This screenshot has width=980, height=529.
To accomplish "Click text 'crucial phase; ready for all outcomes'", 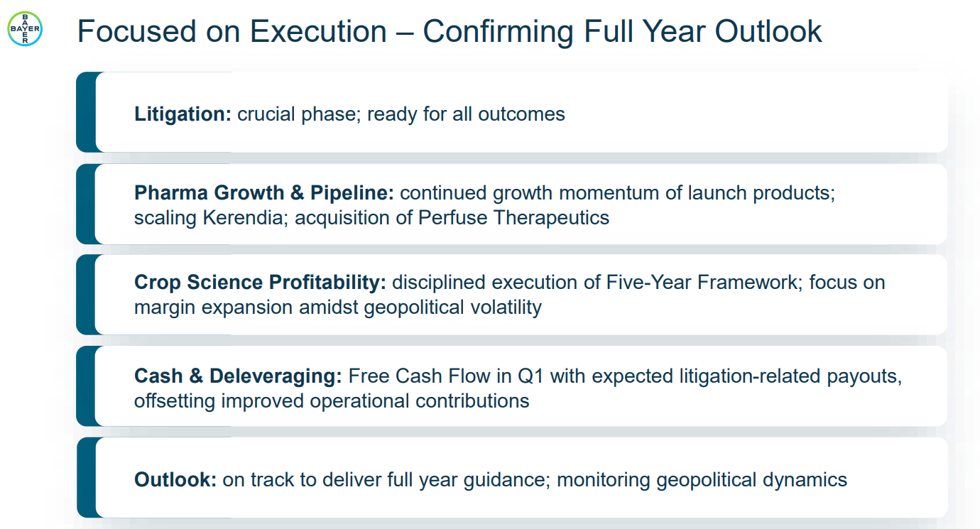I will point(401,114).
